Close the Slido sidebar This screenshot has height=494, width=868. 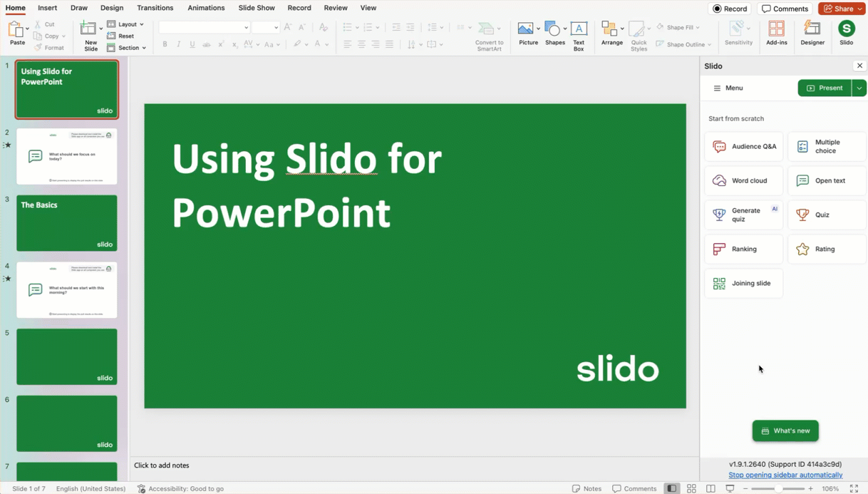coord(859,66)
